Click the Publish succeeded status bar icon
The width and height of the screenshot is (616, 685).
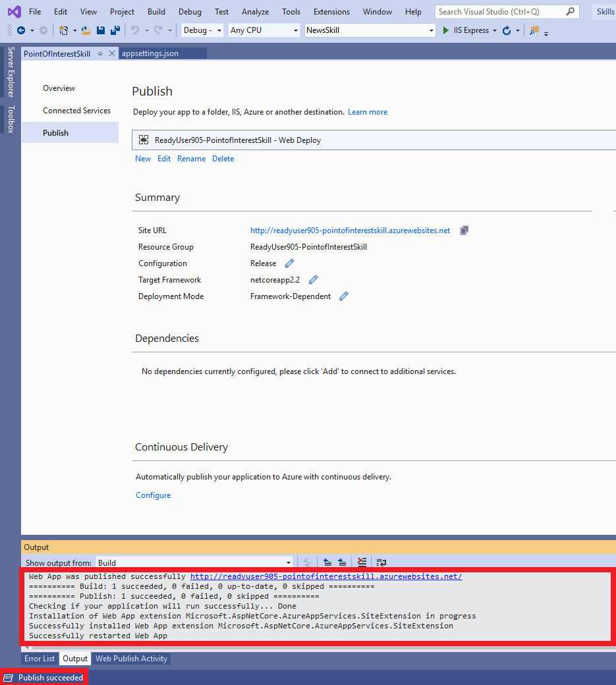tap(9, 678)
